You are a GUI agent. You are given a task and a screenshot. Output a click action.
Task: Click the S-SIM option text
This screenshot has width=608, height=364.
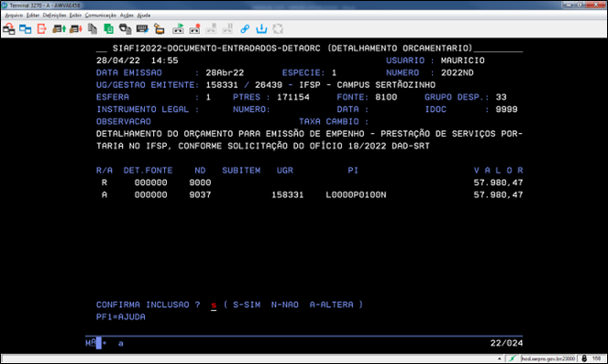click(x=247, y=304)
